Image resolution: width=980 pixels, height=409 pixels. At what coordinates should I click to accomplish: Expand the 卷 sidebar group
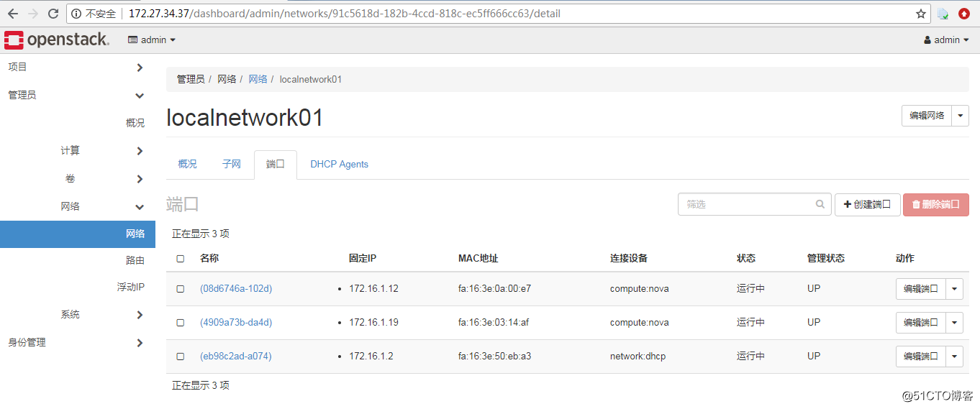(78, 178)
